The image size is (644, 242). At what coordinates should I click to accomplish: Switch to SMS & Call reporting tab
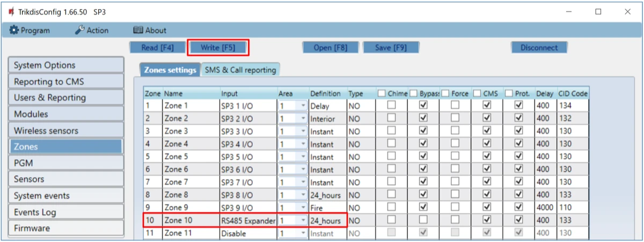tap(240, 69)
